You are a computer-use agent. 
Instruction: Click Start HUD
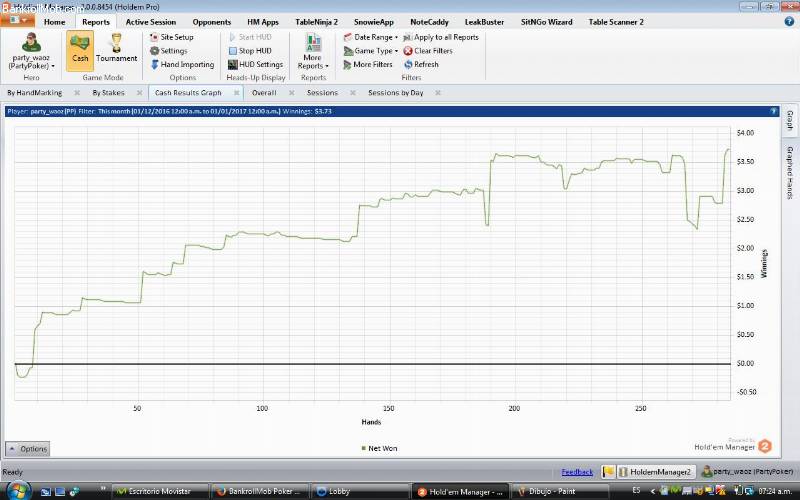(250, 37)
